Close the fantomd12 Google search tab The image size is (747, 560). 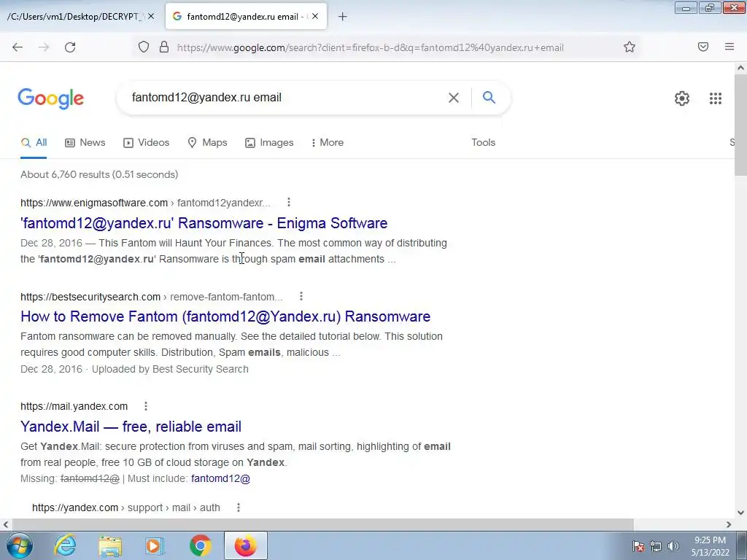[315, 16]
